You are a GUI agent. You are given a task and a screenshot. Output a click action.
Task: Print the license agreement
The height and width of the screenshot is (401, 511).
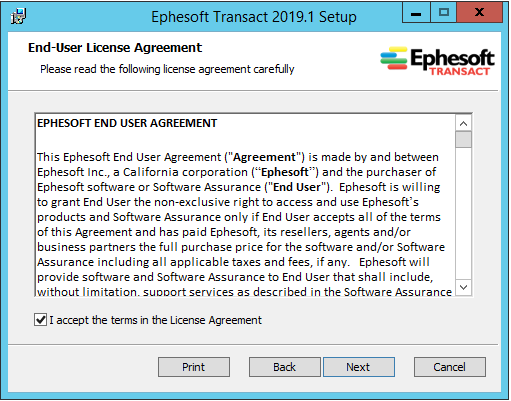point(194,367)
